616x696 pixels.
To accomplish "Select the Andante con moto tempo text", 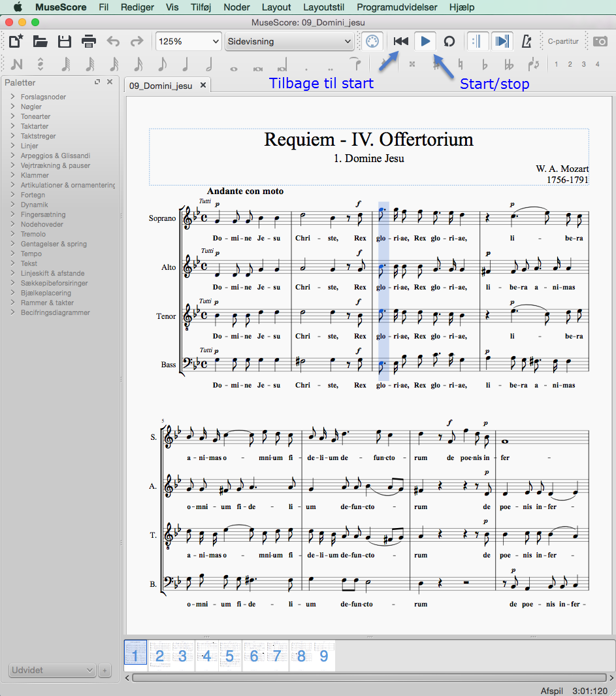I will (x=245, y=191).
